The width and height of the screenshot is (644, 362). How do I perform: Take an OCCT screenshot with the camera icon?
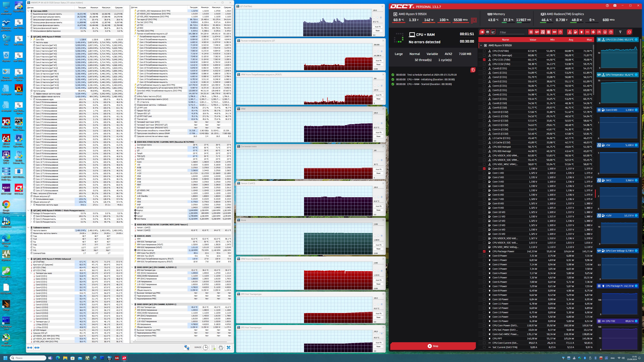pos(615,6)
